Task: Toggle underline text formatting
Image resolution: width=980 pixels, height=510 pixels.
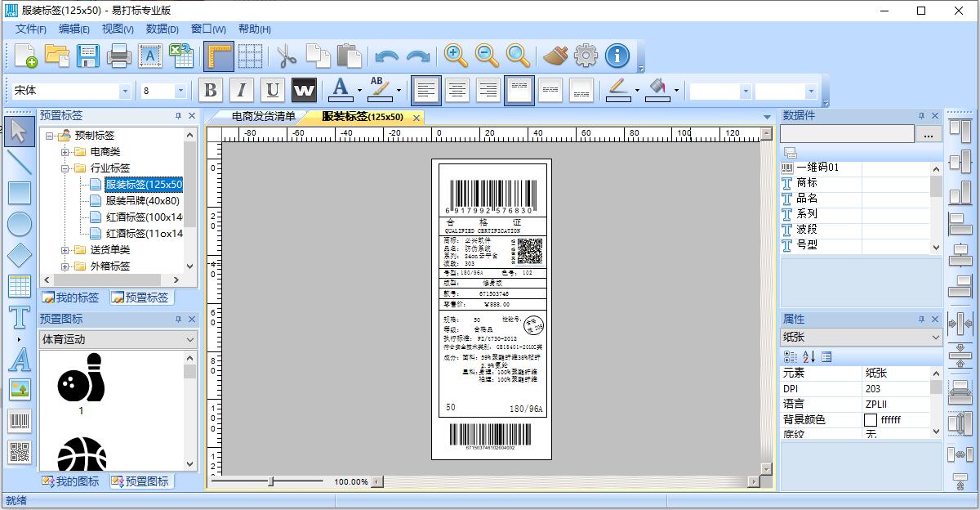Action: pos(273,90)
